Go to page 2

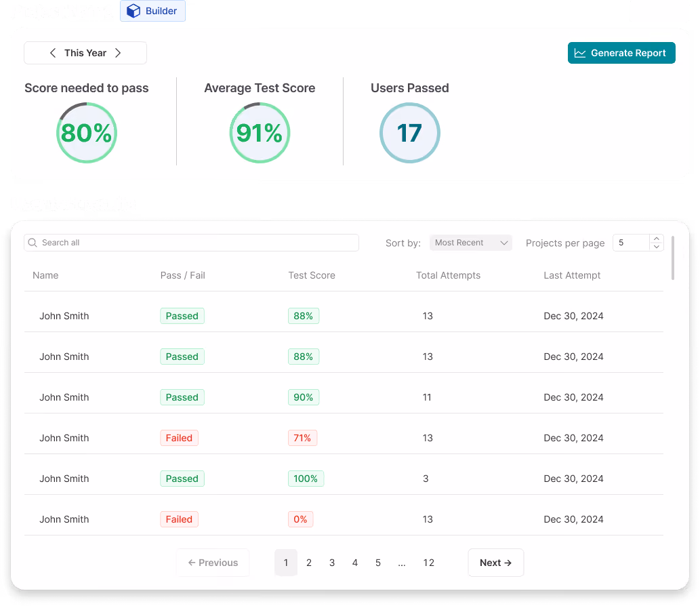[309, 563]
